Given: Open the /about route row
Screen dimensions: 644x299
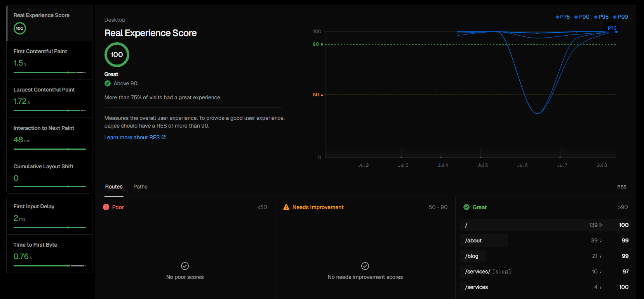Looking at the screenshot, I should (546, 240).
